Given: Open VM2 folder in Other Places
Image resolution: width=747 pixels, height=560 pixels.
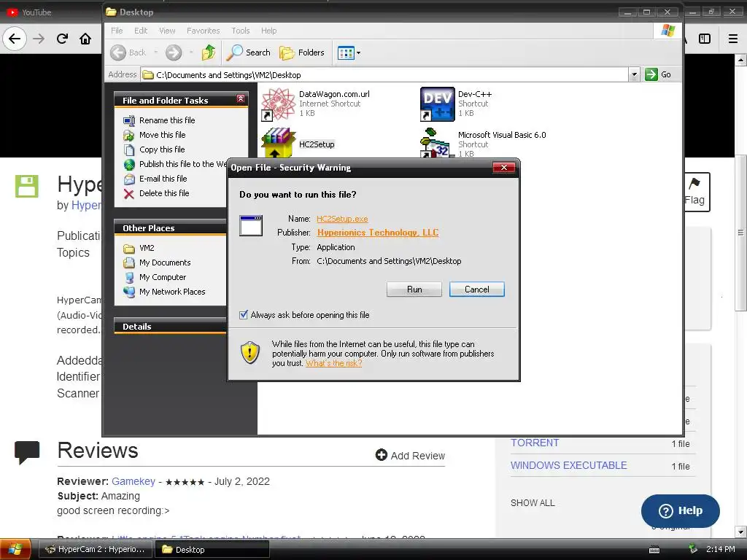Looking at the screenshot, I should coord(146,248).
